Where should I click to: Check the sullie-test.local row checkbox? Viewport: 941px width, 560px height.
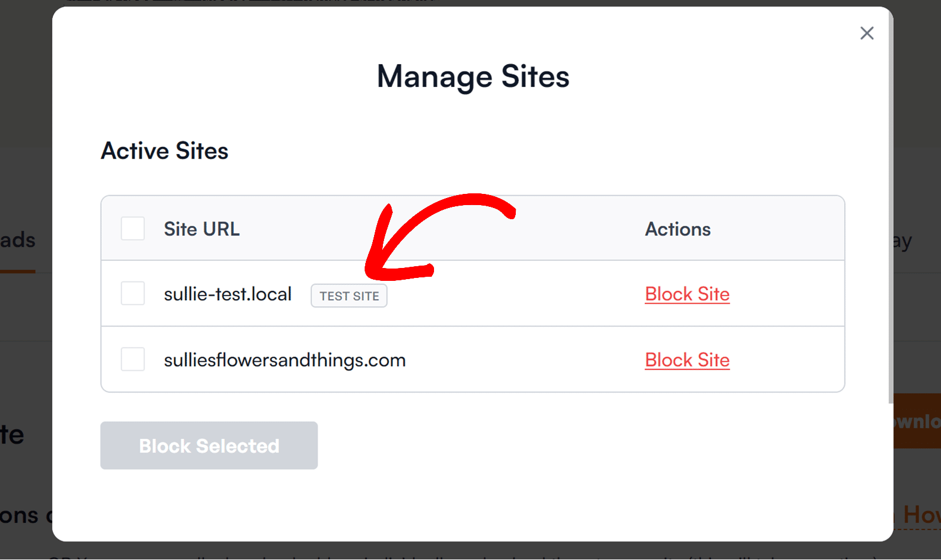point(133,293)
